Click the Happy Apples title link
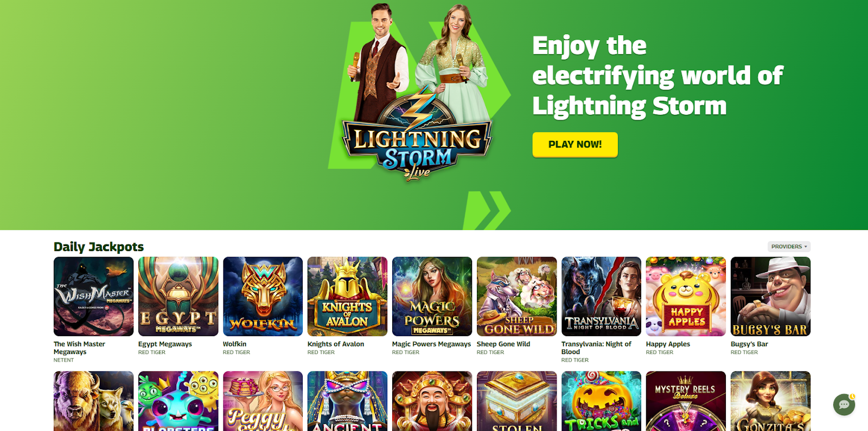The height and width of the screenshot is (431, 868). pyautogui.click(x=668, y=344)
